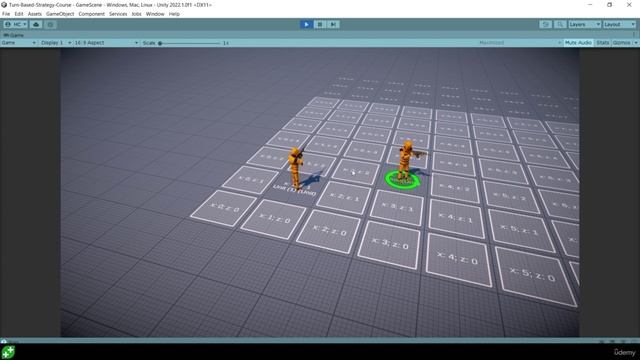Click the Play button in the toolbar
This screenshot has width=640, height=360.
point(306,24)
